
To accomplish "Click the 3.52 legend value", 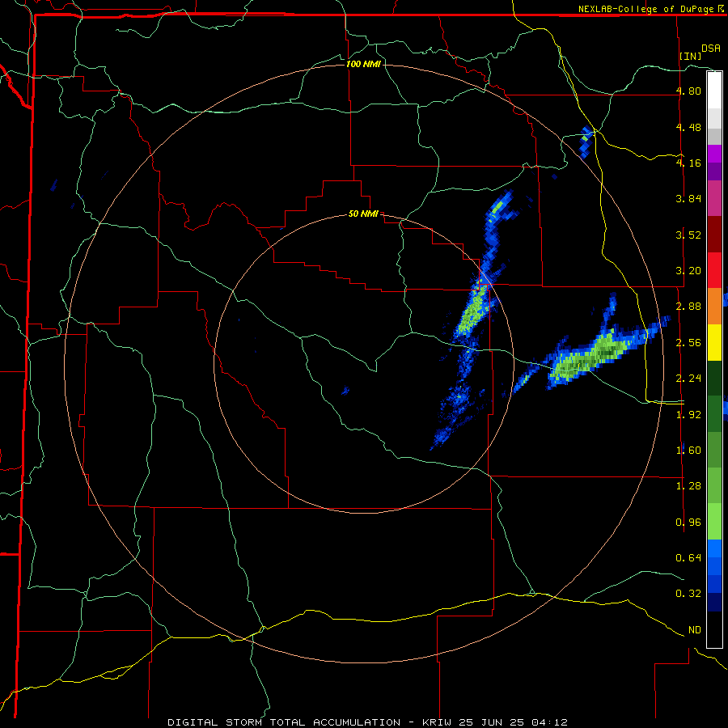I will [x=688, y=235].
